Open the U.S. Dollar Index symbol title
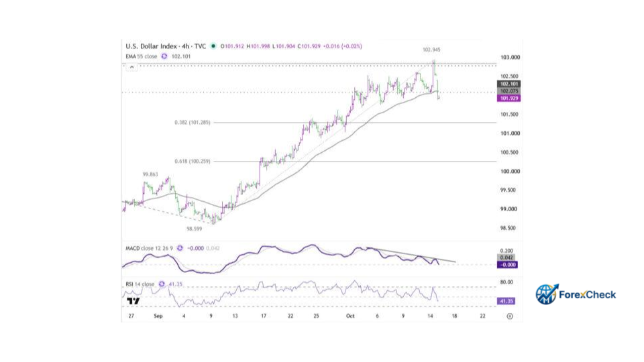The image size is (644, 362). click(166, 46)
